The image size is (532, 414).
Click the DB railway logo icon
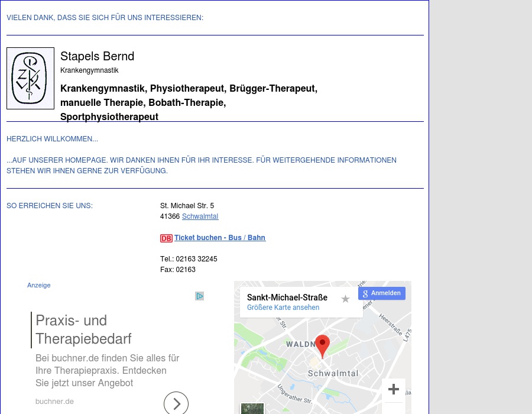pos(166,238)
